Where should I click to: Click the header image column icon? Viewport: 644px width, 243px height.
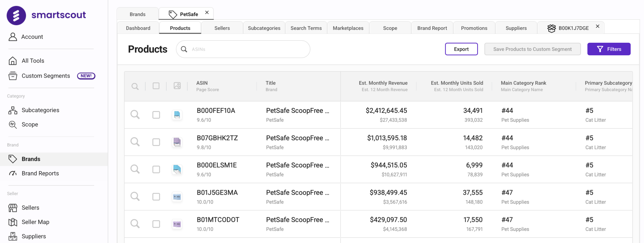click(x=177, y=86)
